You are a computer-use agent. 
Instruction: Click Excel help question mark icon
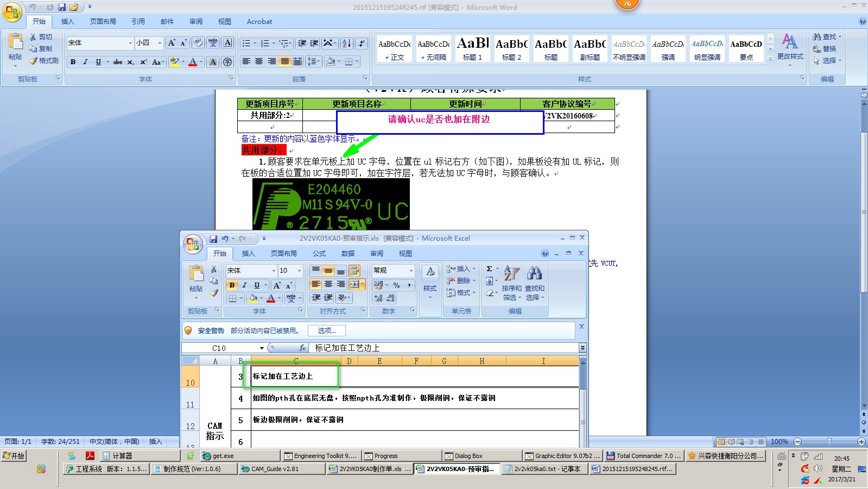[x=545, y=253]
